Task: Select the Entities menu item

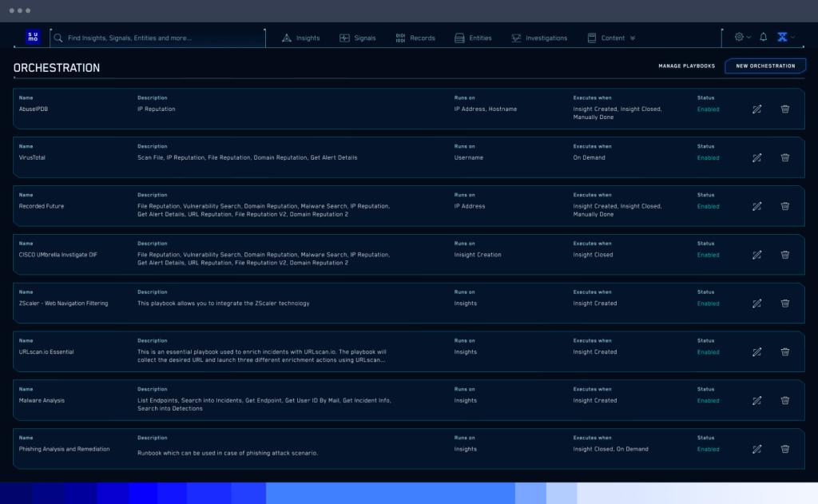Action: pyautogui.click(x=474, y=37)
